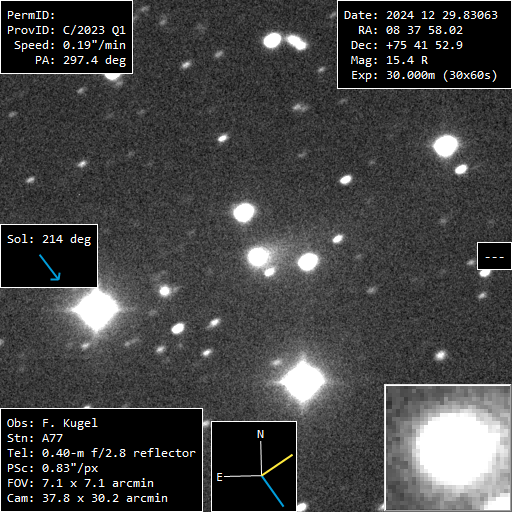Screen dimensions: 512x512
Task: Click the Date 2024 12 29.83063 line
Action: coord(421,15)
